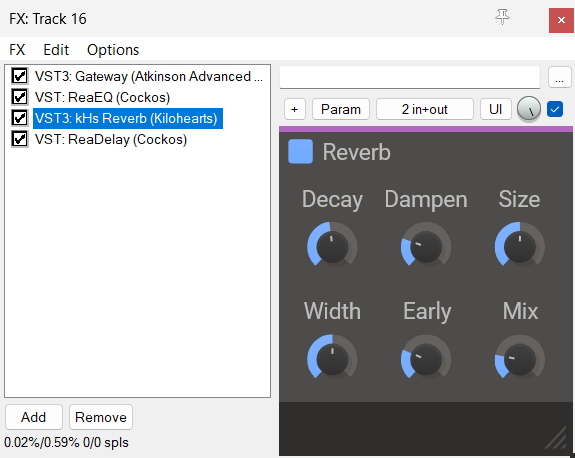
Task: Click the Reverb plugin title text
Action: tap(356, 152)
